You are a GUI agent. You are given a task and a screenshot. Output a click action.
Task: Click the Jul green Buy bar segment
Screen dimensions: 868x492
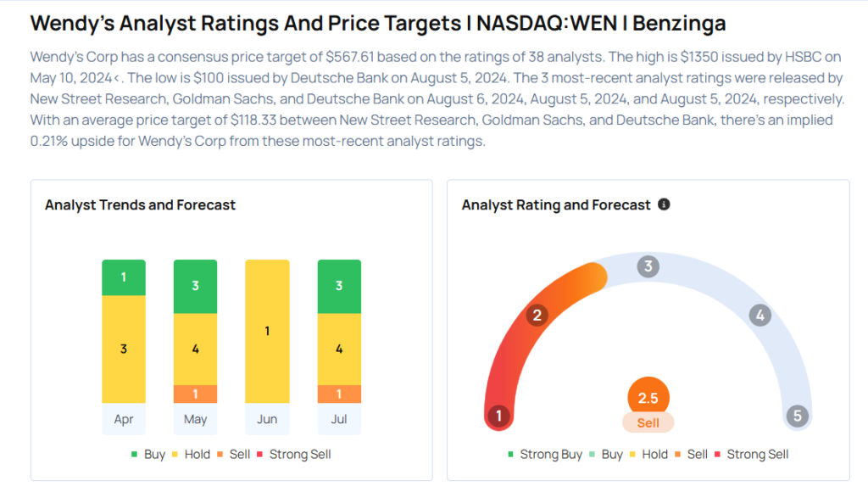pos(339,285)
